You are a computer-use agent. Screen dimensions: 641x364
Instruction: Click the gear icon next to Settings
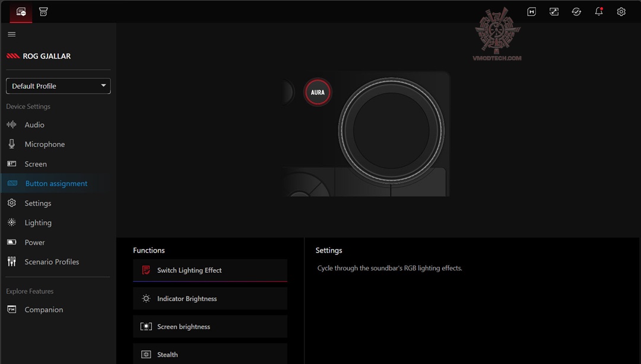pyautogui.click(x=11, y=203)
